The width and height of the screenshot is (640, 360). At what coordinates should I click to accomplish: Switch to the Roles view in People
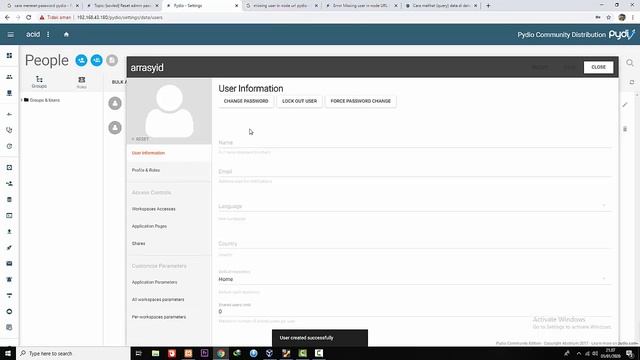point(82,82)
